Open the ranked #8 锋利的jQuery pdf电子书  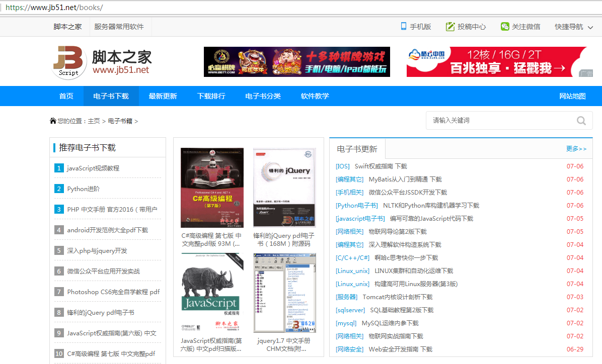tap(101, 313)
